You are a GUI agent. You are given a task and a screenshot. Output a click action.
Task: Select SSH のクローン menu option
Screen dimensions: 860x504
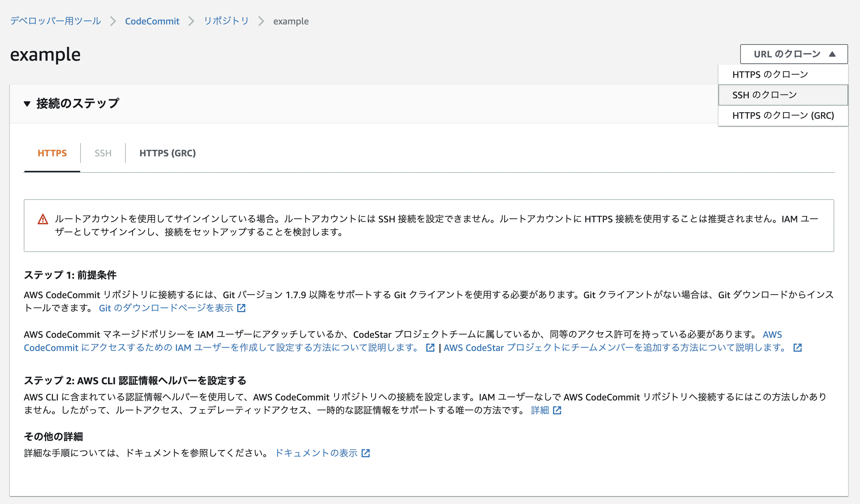click(783, 95)
